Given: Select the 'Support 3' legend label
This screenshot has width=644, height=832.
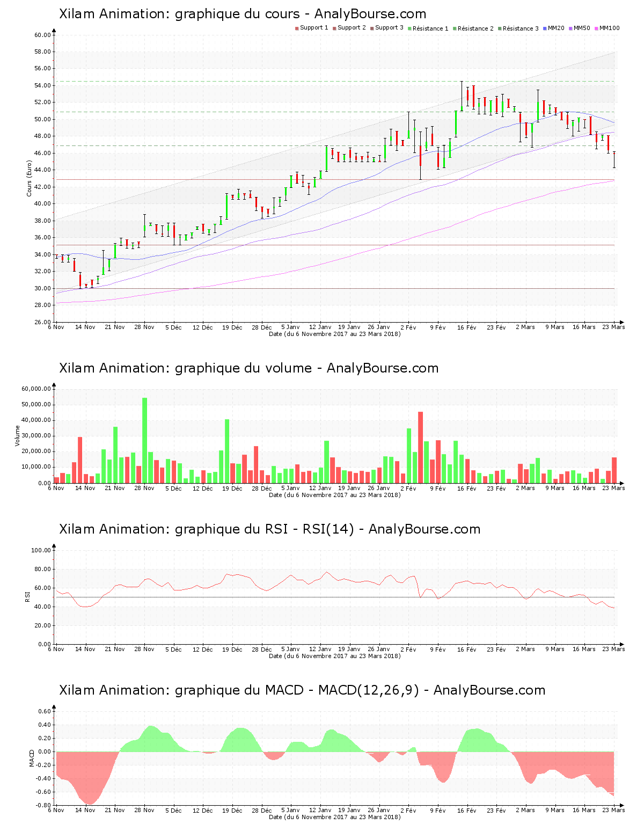Looking at the screenshot, I should (x=389, y=28).
